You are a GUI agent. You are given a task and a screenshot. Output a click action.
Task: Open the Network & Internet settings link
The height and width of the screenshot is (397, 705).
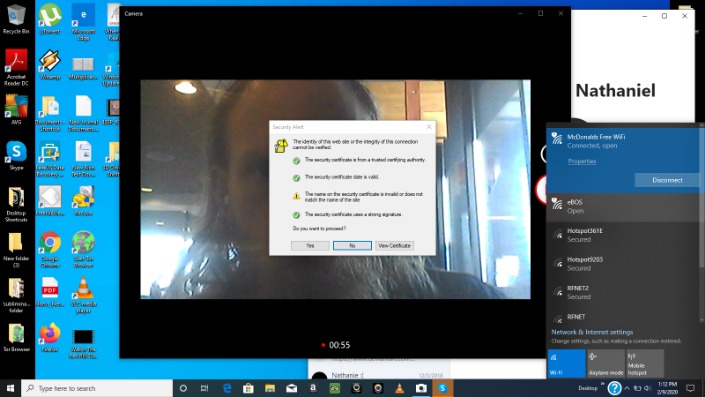592,332
